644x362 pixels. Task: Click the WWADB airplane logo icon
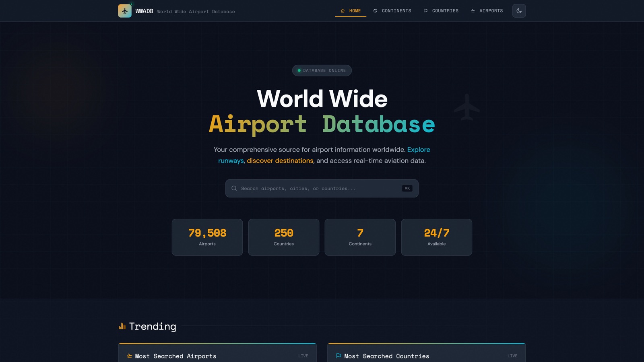[125, 11]
